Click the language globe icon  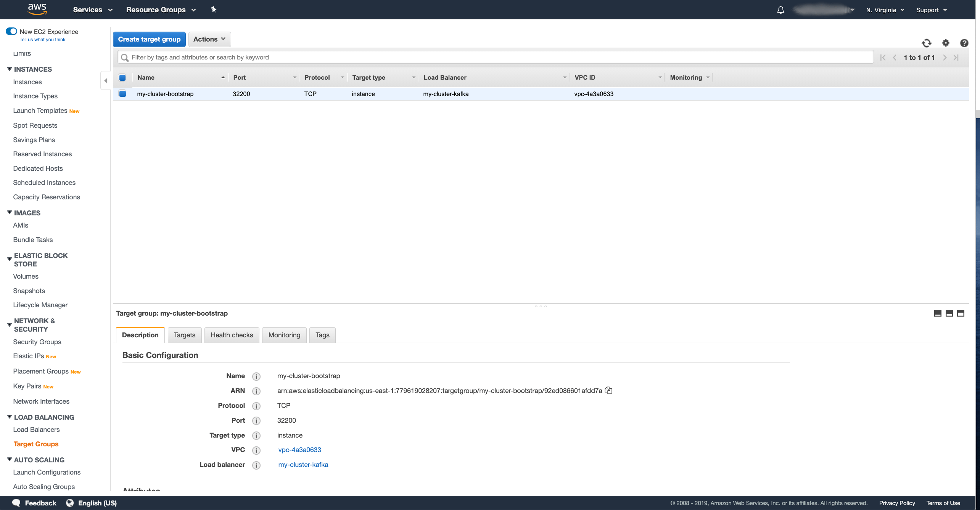point(70,503)
